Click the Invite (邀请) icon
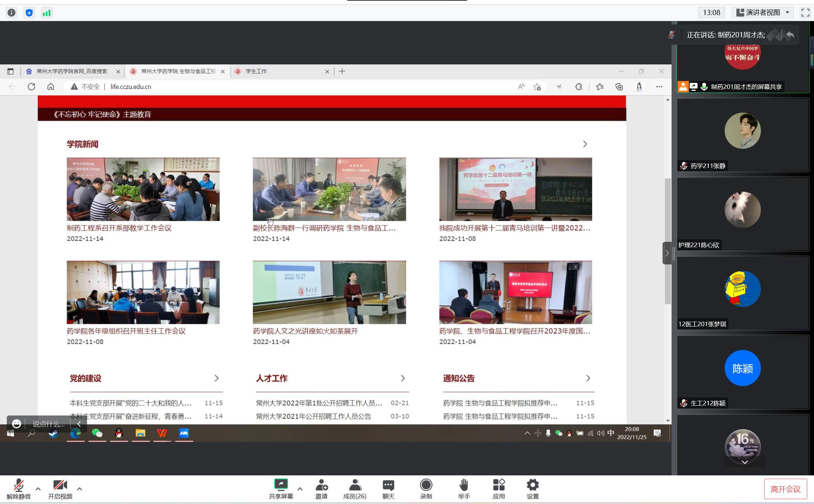Viewport: 814px width, 504px height. coord(321,485)
